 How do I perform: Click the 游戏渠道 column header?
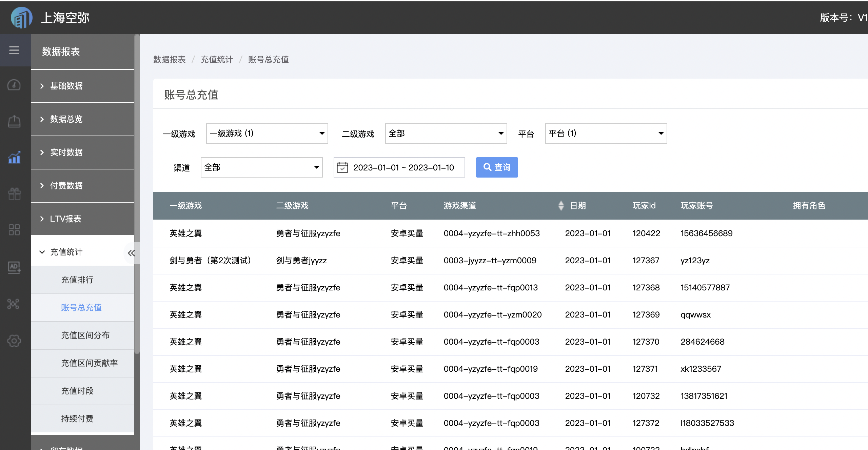tap(460, 206)
